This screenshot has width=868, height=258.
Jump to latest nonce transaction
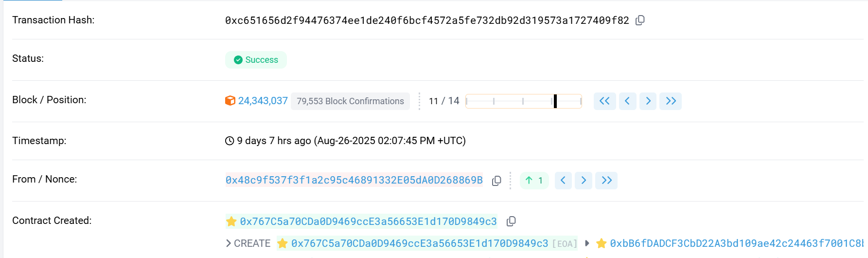coord(606,181)
